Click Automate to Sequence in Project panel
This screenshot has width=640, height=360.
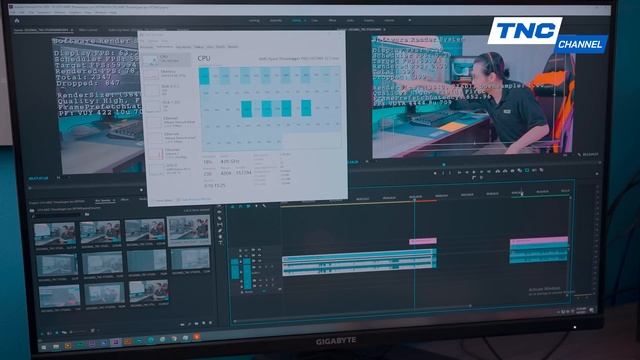182,324
